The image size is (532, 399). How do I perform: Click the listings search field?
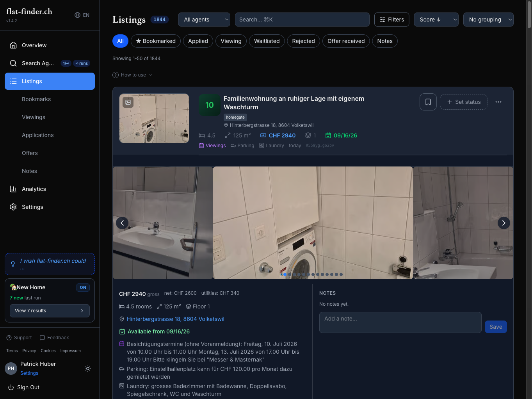click(x=302, y=20)
